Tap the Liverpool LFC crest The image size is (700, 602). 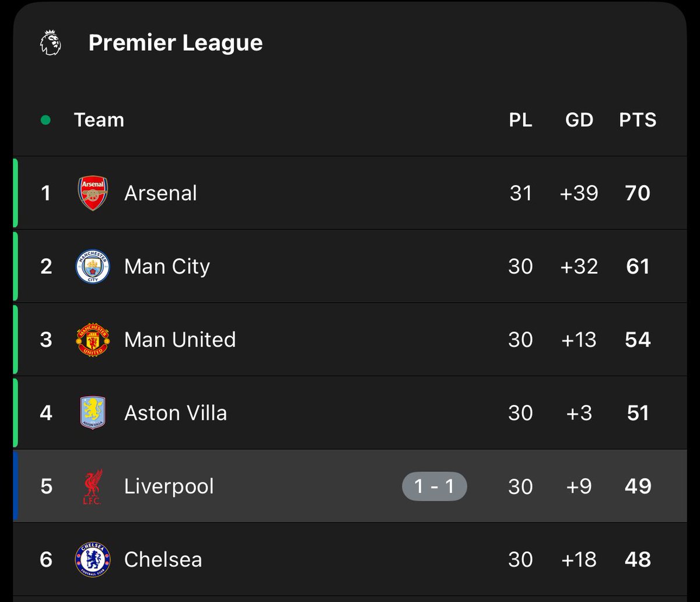[93, 487]
